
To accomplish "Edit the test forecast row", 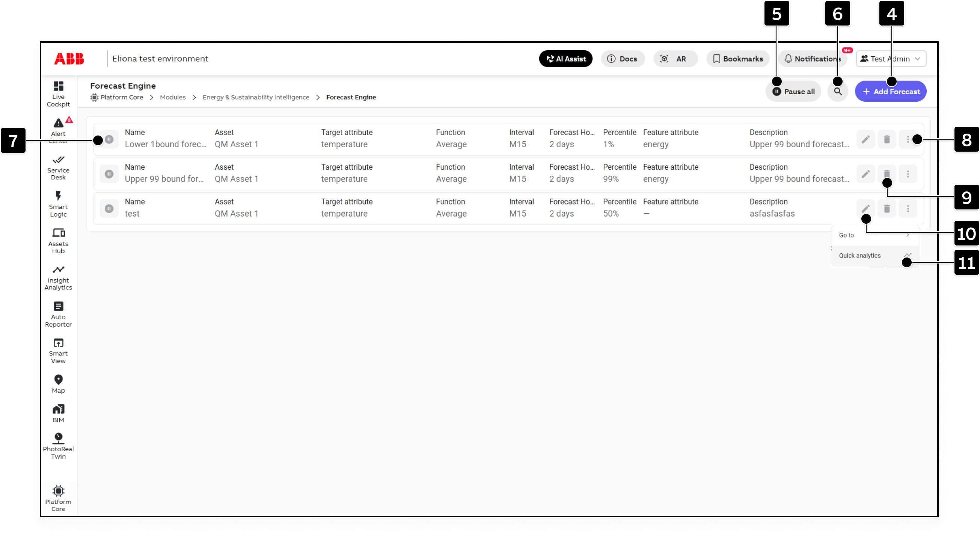I will tap(865, 208).
